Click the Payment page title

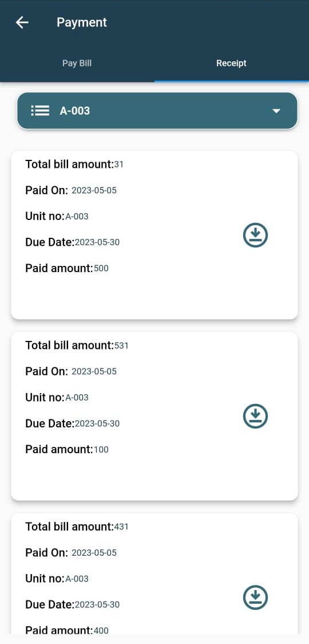click(x=82, y=22)
